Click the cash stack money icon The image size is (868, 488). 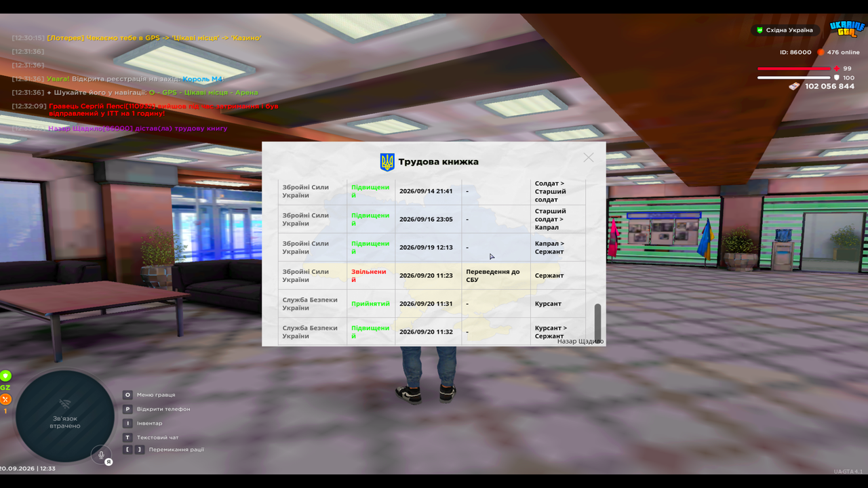[794, 86]
